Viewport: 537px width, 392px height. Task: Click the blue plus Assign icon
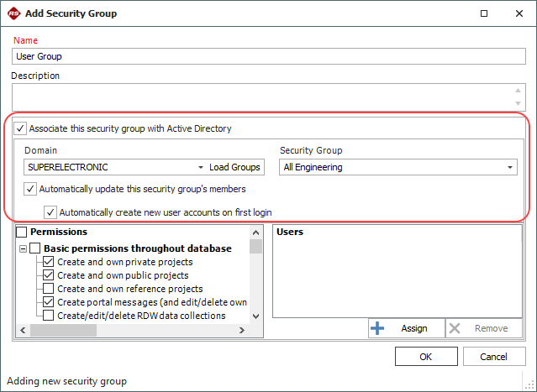378,328
